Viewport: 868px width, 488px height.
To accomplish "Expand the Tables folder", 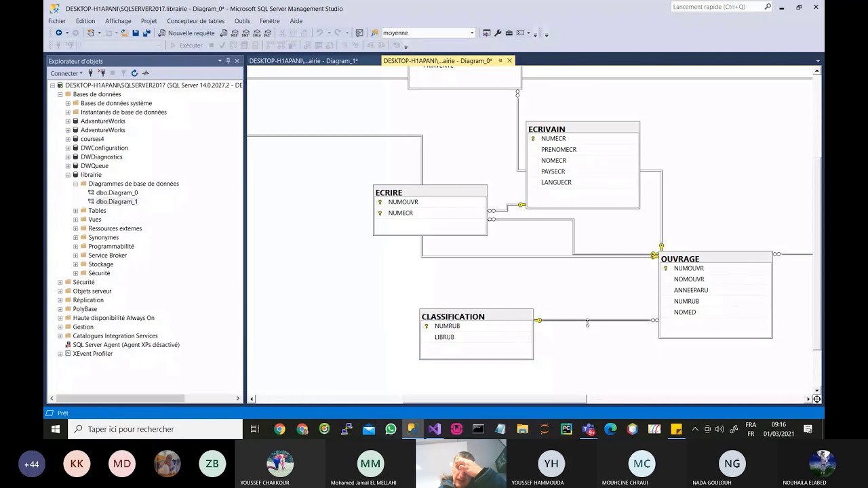I will tap(75, 211).
